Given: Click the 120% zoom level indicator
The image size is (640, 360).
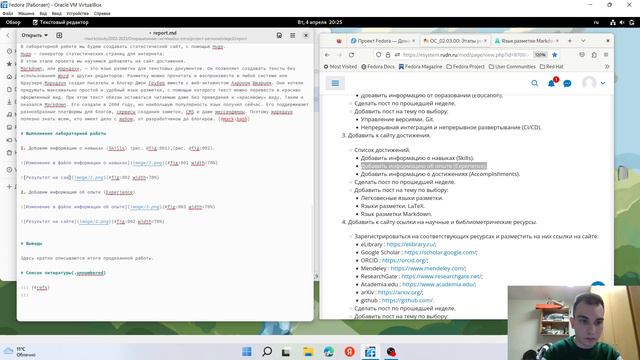Looking at the screenshot, I should click(x=540, y=55).
